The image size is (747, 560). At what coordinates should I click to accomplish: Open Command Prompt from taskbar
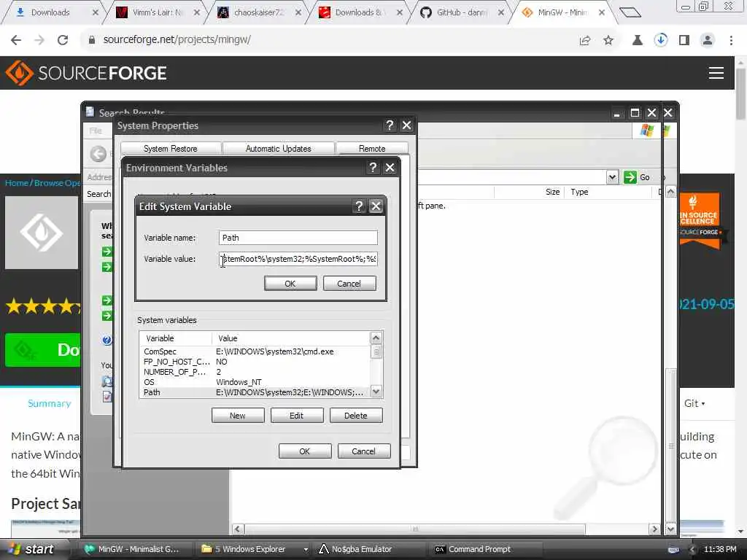(486, 549)
